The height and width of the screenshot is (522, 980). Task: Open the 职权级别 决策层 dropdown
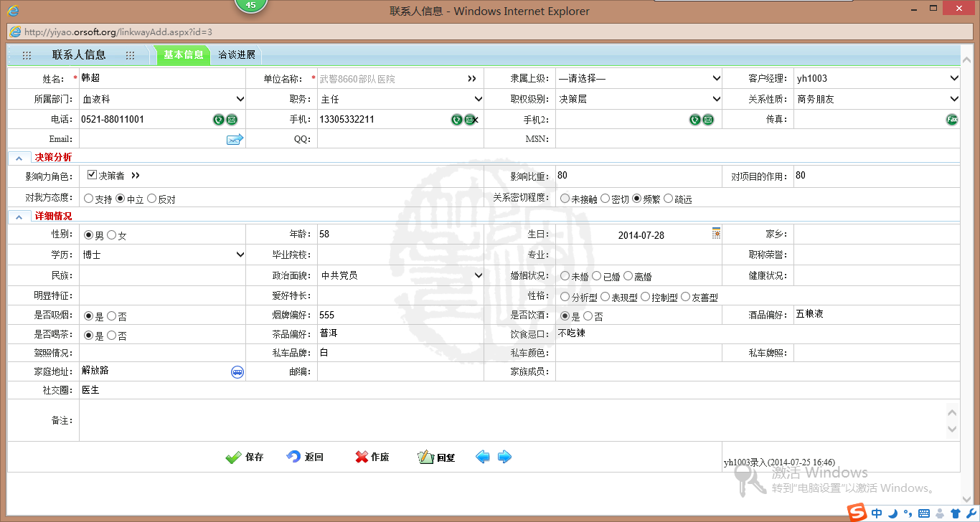click(639, 99)
